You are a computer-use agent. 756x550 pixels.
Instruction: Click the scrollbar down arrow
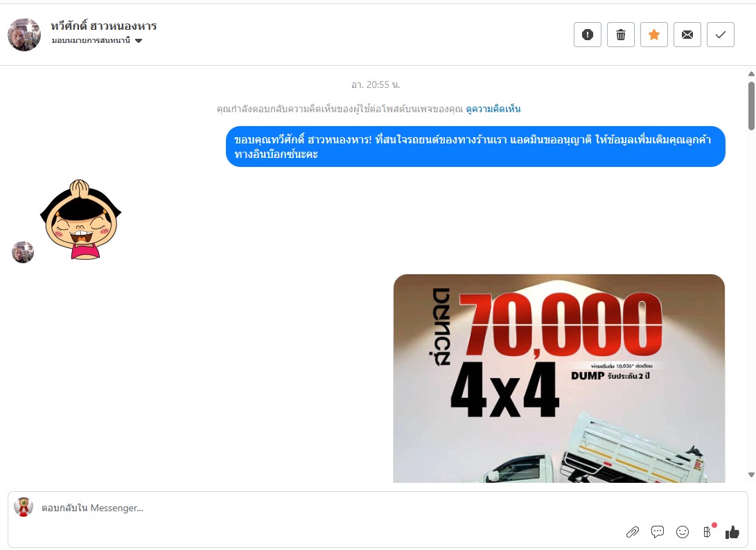[x=751, y=474]
